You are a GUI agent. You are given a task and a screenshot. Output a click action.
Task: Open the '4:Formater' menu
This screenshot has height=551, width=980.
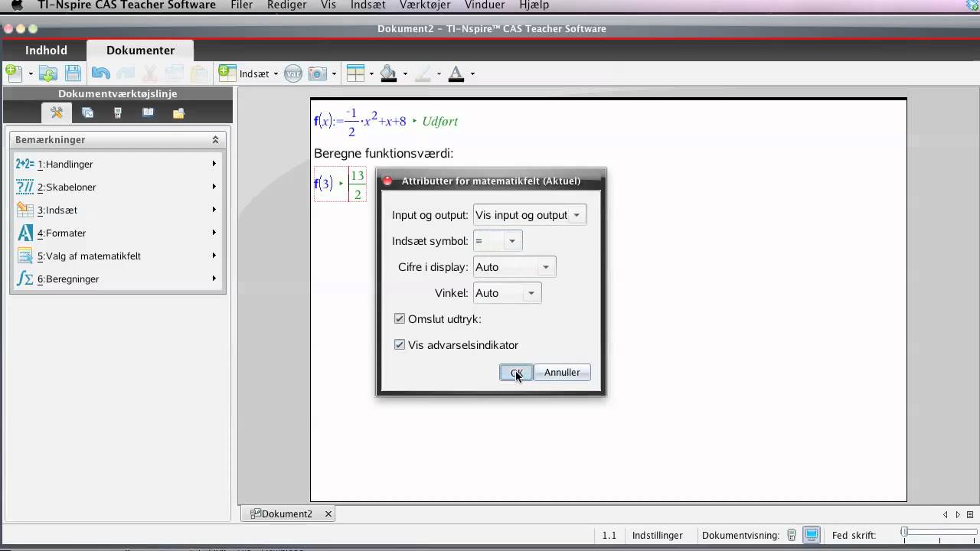coord(118,233)
